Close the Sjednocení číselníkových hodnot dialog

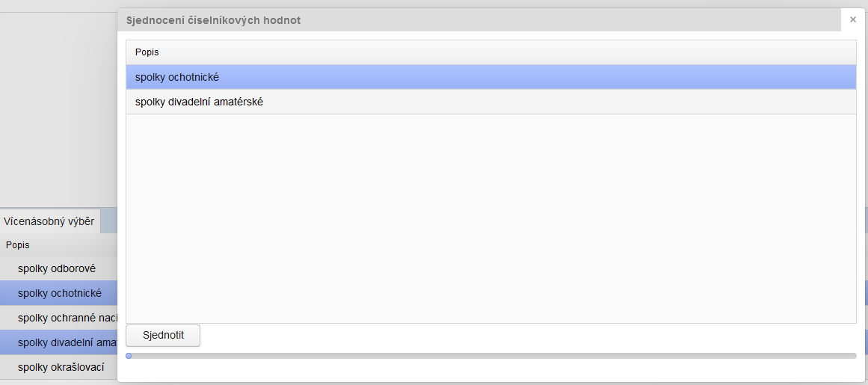pos(853,20)
